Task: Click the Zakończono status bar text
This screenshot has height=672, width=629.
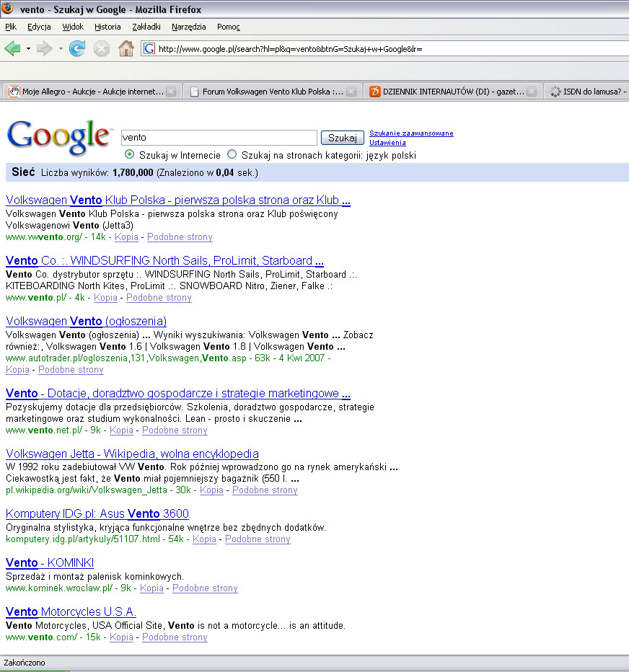Action: [x=25, y=663]
